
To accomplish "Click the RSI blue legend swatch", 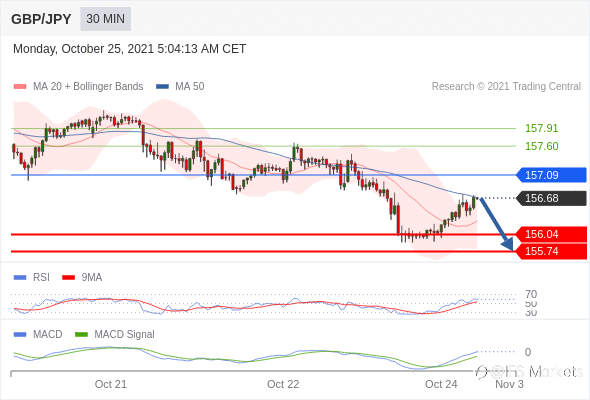I will [20, 278].
